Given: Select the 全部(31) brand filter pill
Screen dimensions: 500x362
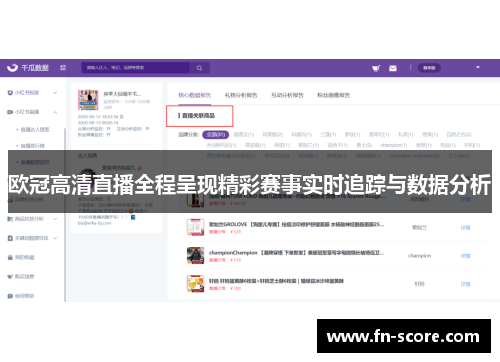Looking at the screenshot, I should (x=216, y=135).
